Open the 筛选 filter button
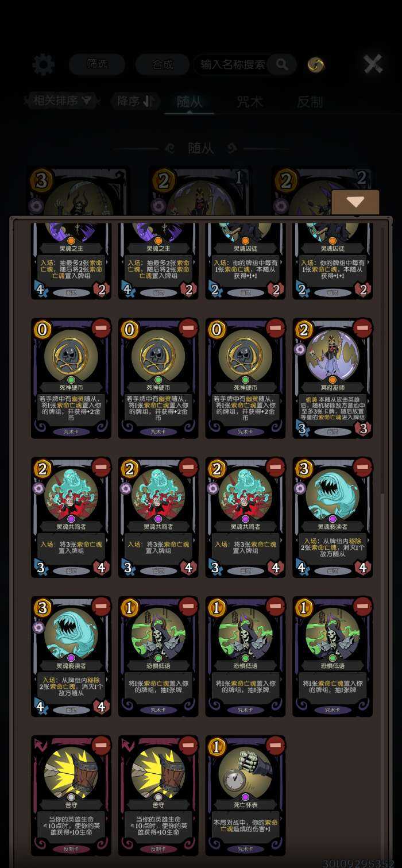Image resolution: width=402 pixels, height=868 pixels. (97, 64)
